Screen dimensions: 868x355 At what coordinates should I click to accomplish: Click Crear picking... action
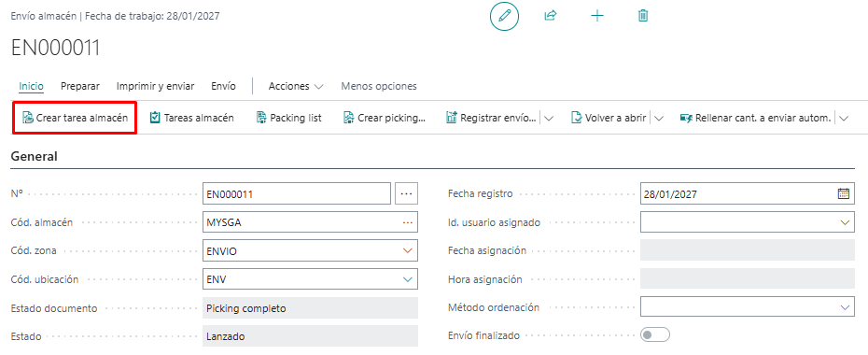[x=385, y=118]
